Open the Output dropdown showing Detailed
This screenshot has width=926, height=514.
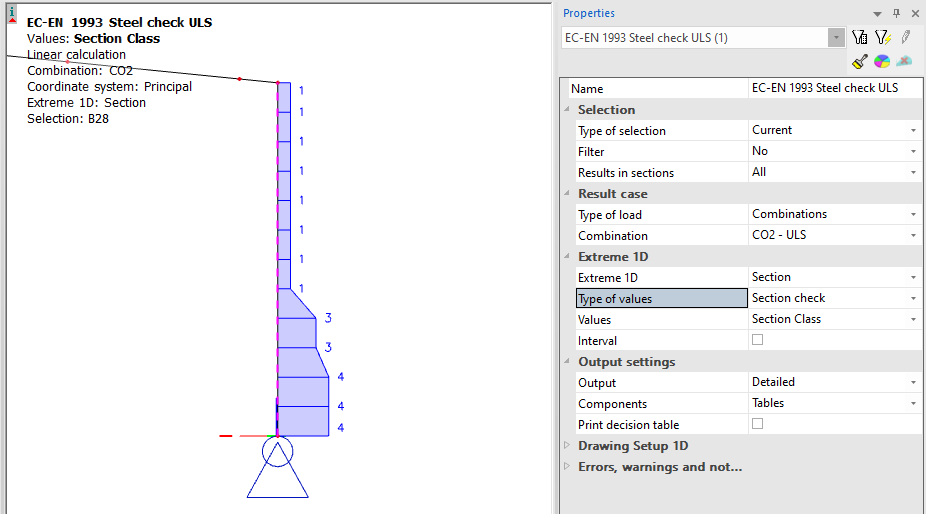click(913, 383)
